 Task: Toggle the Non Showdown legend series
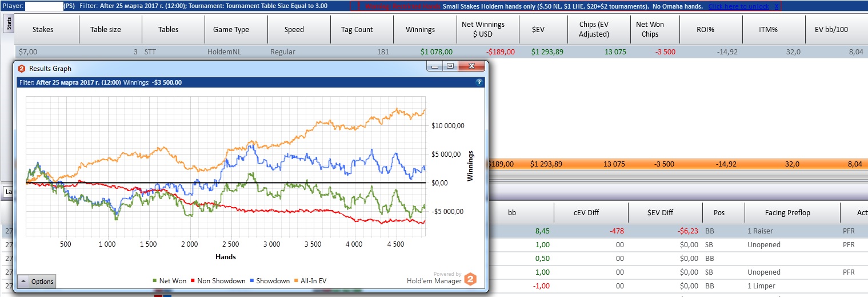click(217, 281)
